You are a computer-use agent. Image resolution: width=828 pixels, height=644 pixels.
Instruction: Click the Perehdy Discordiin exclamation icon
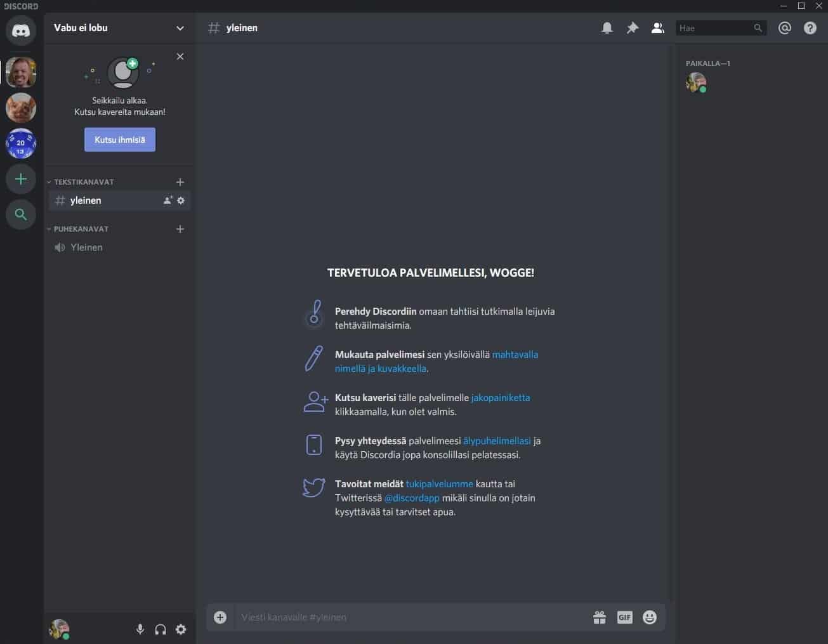(x=314, y=314)
